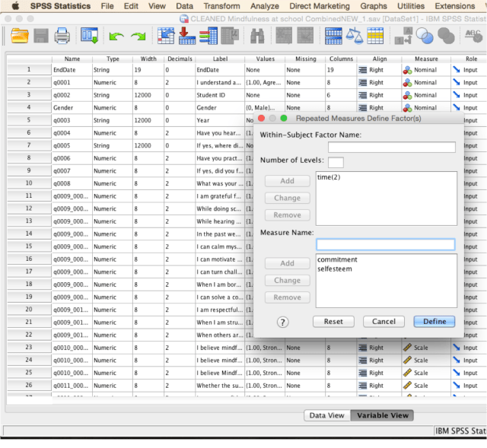Open Find binoculars icon
The width and height of the screenshot is (487, 448).
pos(257,36)
